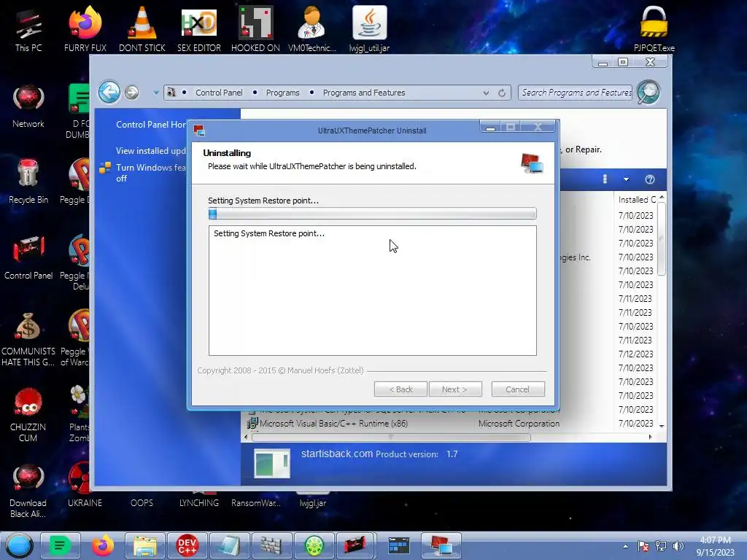The width and height of the screenshot is (747, 560).
Task: Open the Network desktop icon
Action: (x=28, y=106)
